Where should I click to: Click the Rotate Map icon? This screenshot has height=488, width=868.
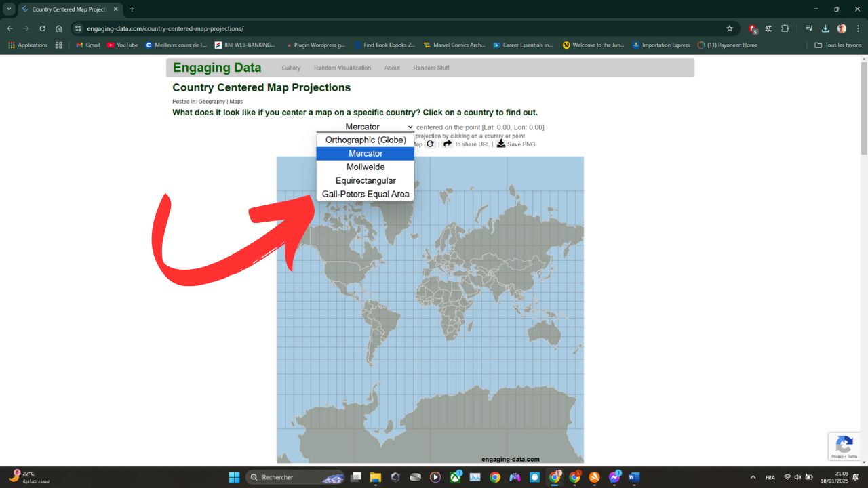430,144
